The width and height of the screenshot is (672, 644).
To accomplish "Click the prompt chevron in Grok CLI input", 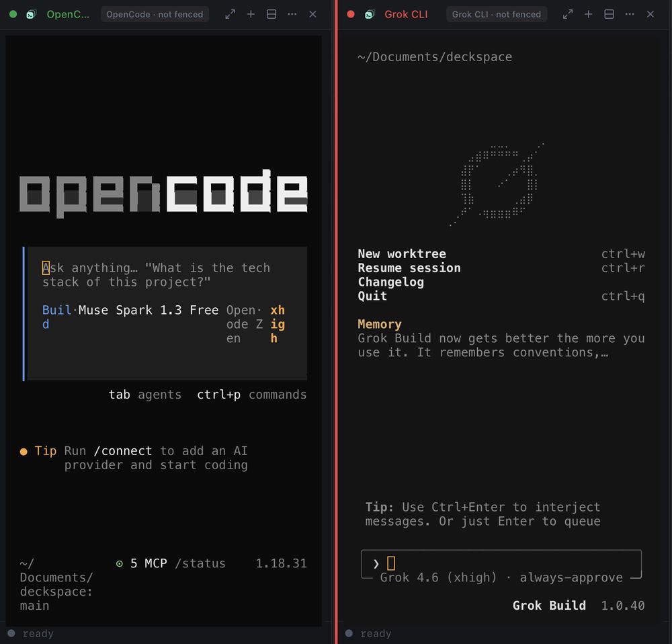I will pos(376,563).
